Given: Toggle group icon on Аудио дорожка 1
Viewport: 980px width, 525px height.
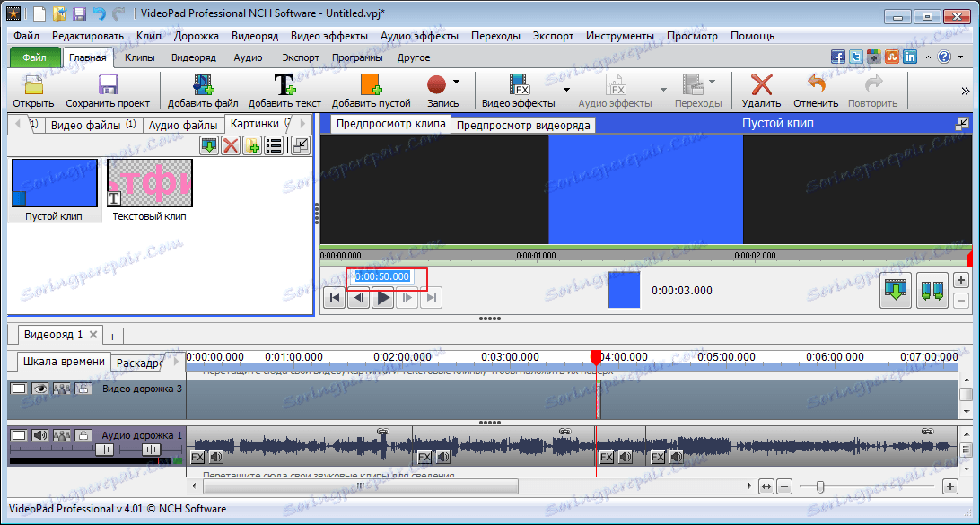Looking at the screenshot, I should (x=62, y=435).
